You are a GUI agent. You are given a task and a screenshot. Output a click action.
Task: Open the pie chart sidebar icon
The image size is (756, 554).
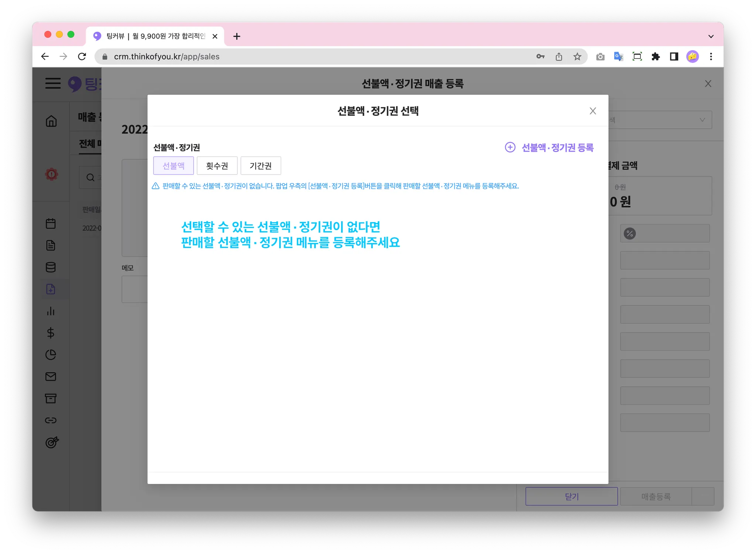point(51,355)
